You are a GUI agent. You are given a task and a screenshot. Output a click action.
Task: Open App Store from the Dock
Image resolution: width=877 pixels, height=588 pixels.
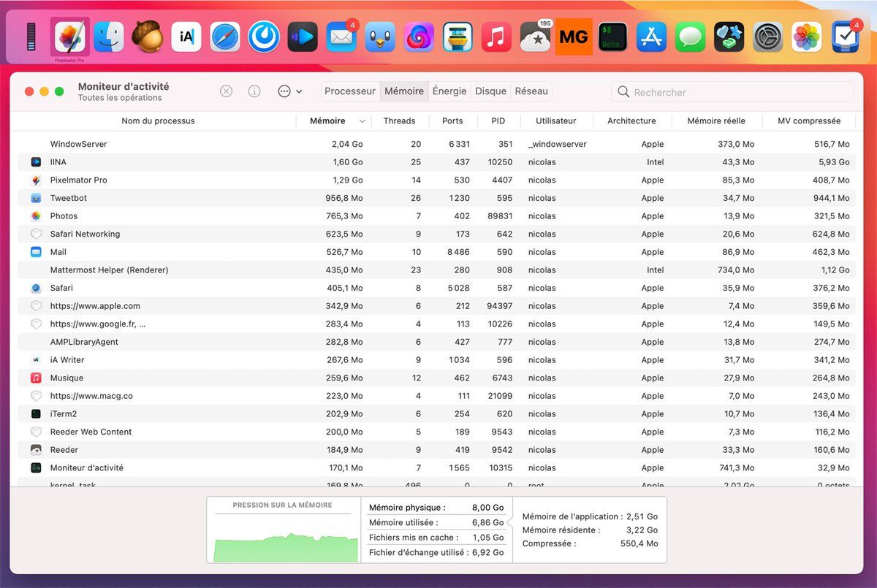coord(651,37)
